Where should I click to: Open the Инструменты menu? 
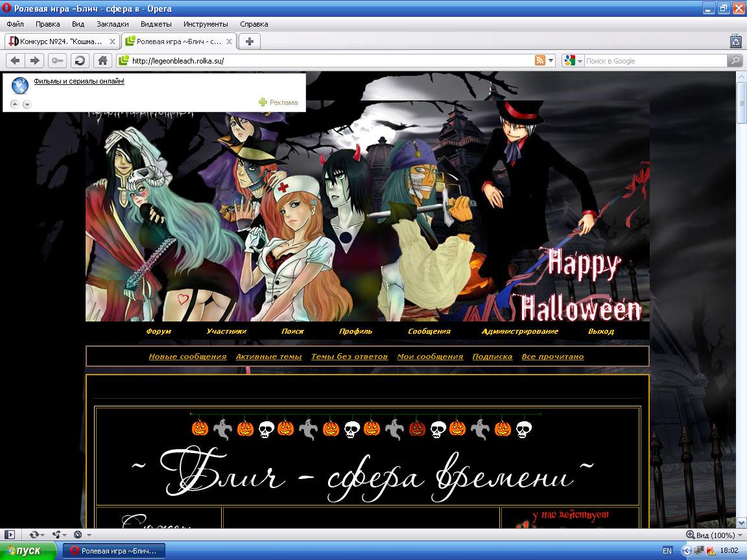206,24
